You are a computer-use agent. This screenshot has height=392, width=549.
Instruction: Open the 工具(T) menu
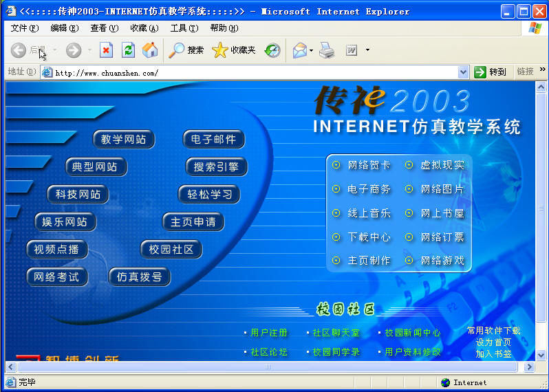coord(184,28)
